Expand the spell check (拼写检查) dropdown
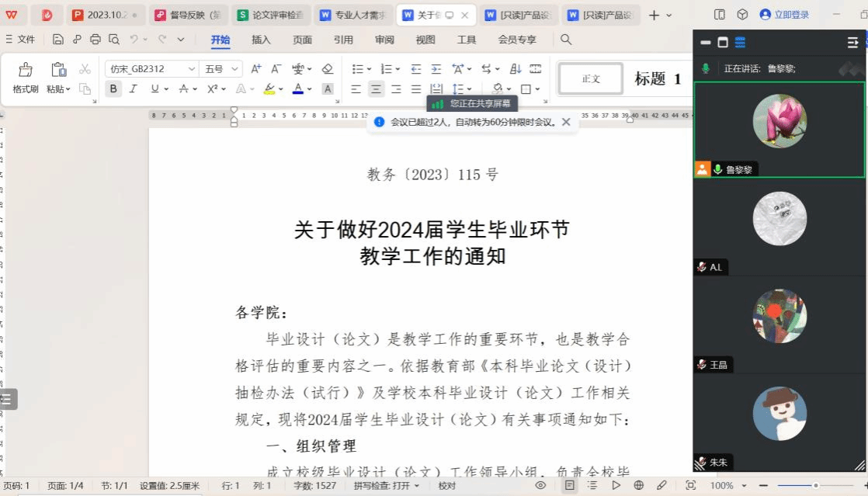The image size is (868, 496). tap(417, 486)
